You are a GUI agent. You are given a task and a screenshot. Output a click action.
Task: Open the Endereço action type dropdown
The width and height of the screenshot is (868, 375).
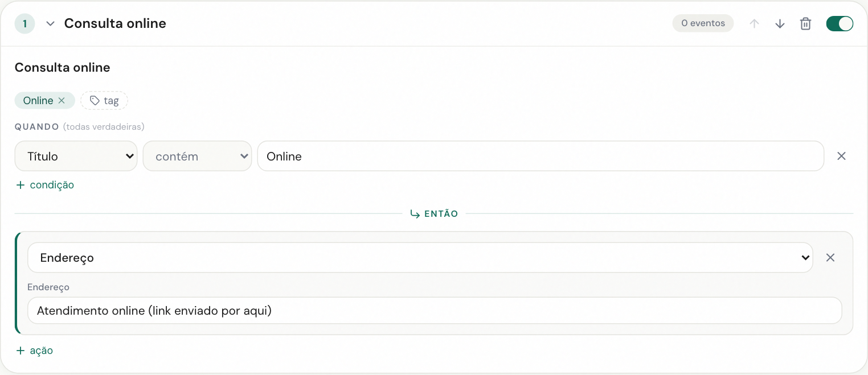(x=420, y=258)
